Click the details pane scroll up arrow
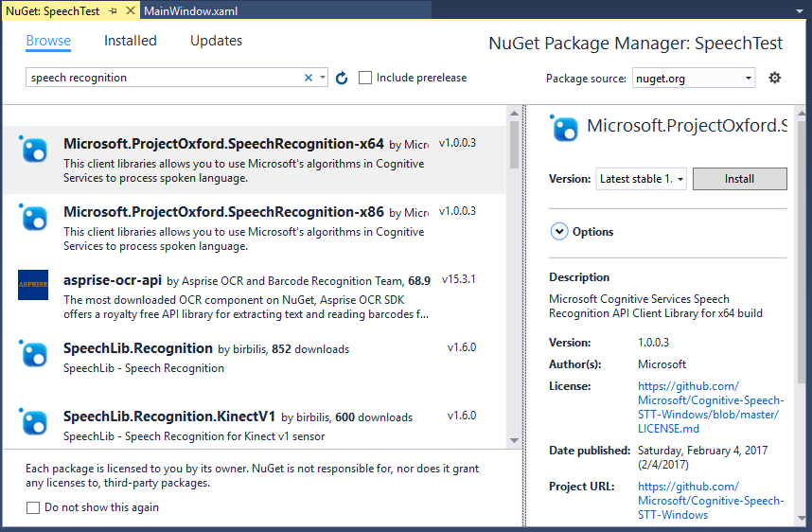This screenshot has height=532, width=812. [x=802, y=113]
